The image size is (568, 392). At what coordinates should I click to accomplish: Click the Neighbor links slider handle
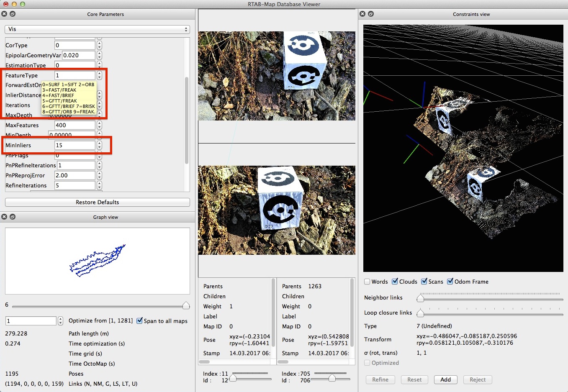420,299
